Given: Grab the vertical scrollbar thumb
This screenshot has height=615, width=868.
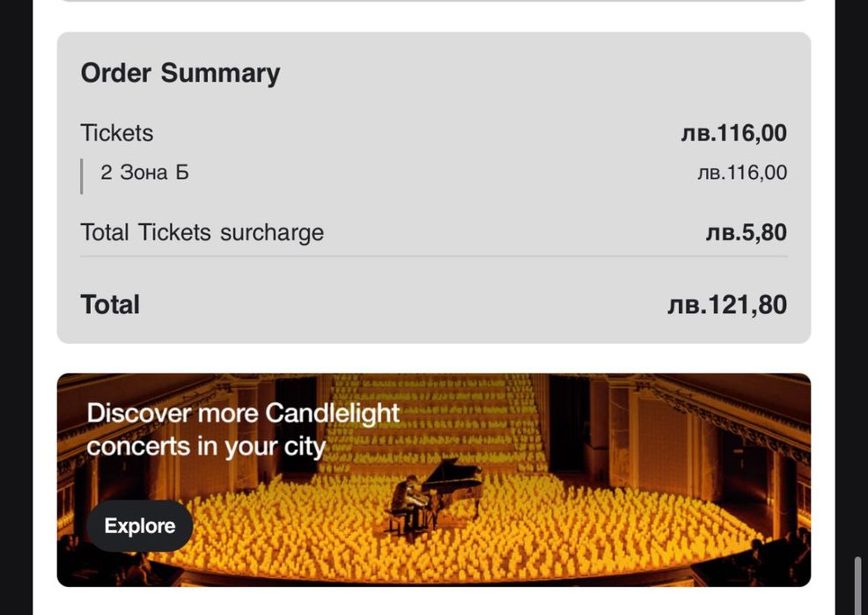Looking at the screenshot, I should tap(858, 584).
